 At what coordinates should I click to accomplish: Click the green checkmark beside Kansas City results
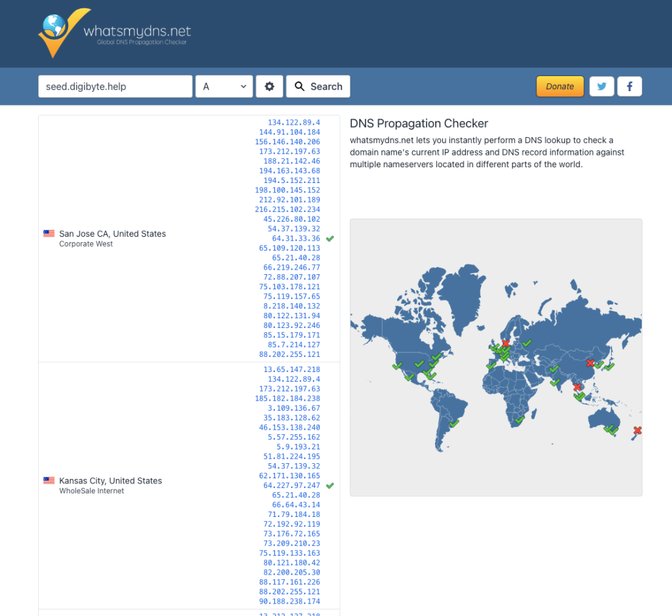click(330, 485)
